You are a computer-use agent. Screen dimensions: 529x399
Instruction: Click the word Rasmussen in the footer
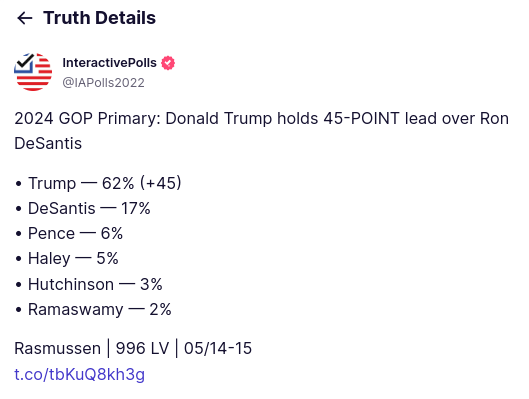pyautogui.click(x=58, y=348)
